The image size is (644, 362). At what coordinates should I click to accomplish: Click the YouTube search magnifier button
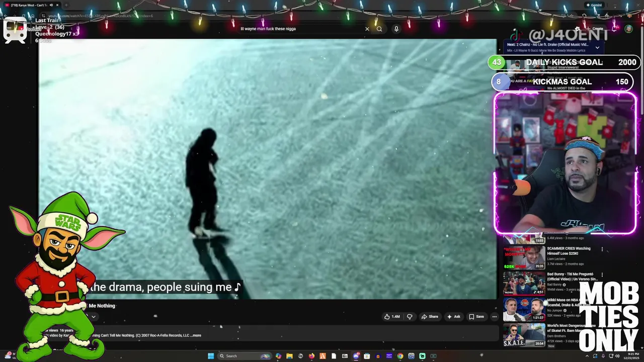(379, 29)
